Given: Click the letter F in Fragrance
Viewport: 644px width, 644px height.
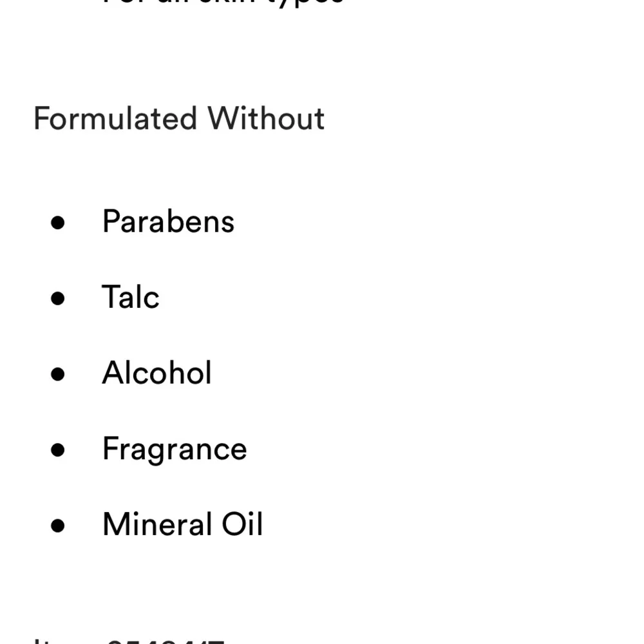Looking at the screenshot, I should coord(110,448).
